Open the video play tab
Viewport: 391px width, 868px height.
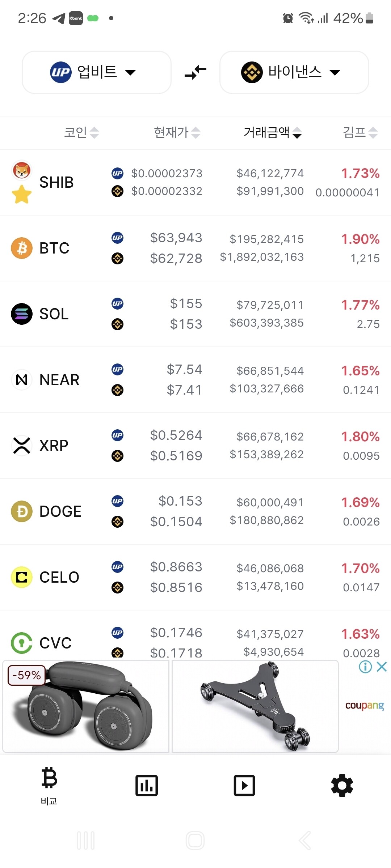pos(244,785)
